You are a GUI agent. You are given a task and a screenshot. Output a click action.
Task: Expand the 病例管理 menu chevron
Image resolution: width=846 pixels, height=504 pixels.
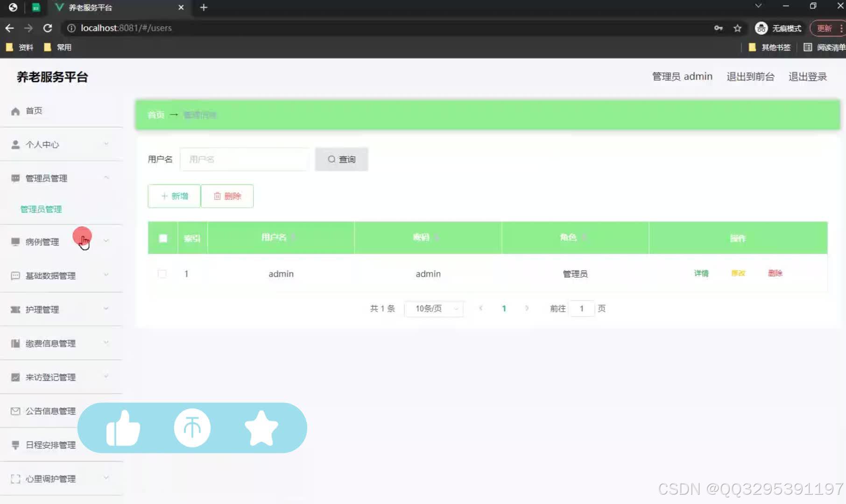106,241
